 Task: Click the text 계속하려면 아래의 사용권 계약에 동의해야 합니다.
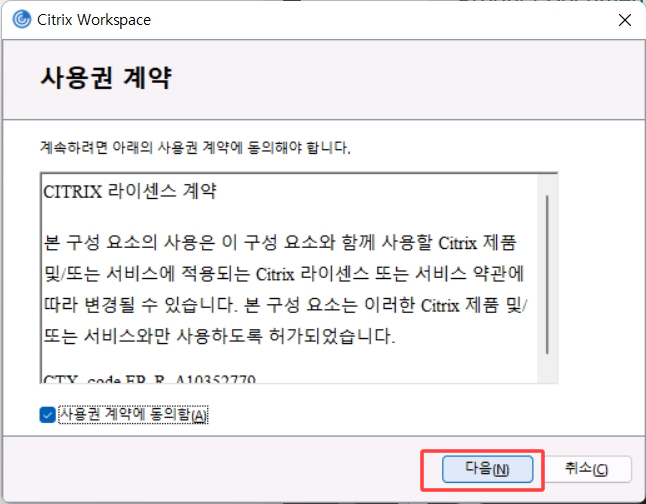tap(195, 147)
